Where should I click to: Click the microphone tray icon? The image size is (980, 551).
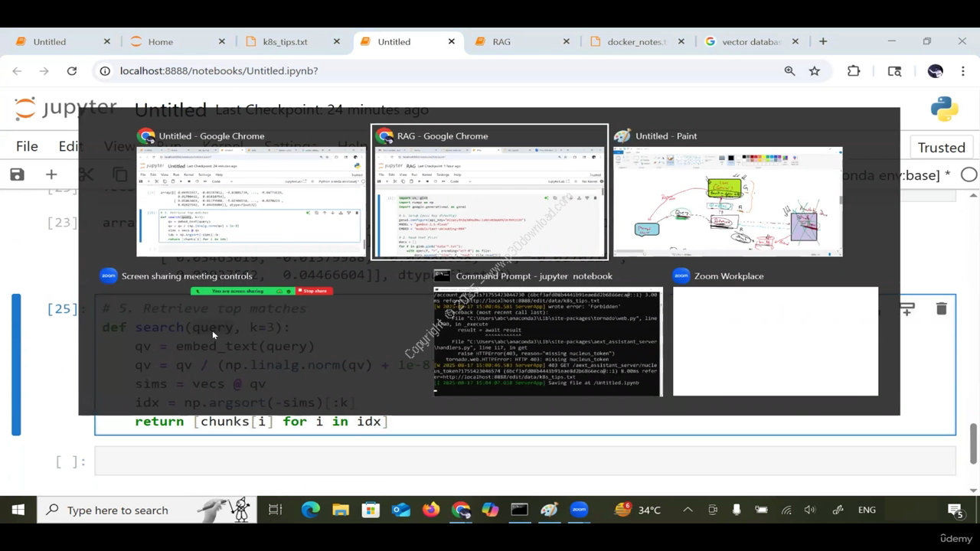click(737, 510)
